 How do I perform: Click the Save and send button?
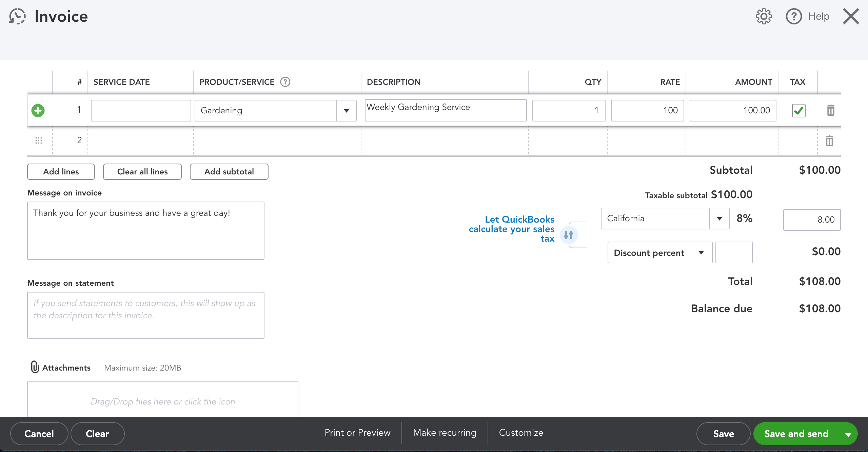[x=796, y=434]
